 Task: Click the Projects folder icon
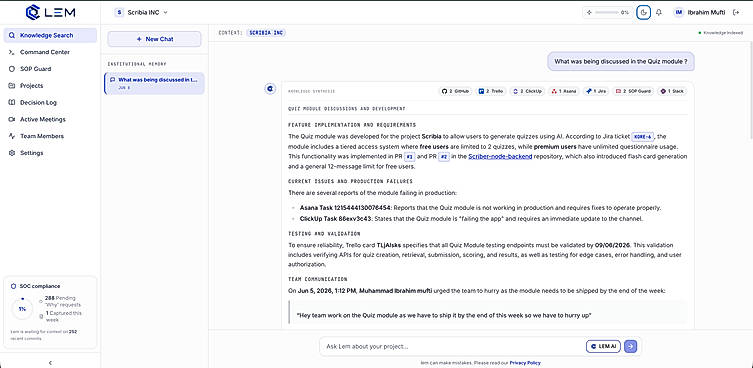click(x=12, y=86)
